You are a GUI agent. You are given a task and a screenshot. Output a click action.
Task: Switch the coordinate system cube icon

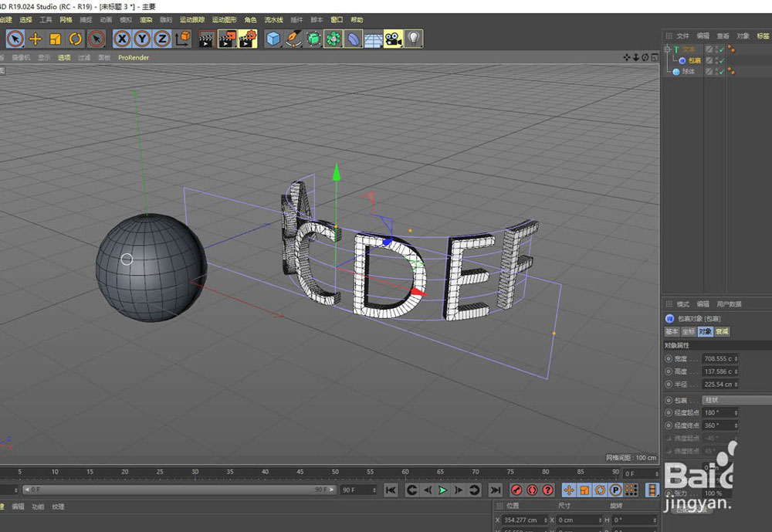coord(183,39)
